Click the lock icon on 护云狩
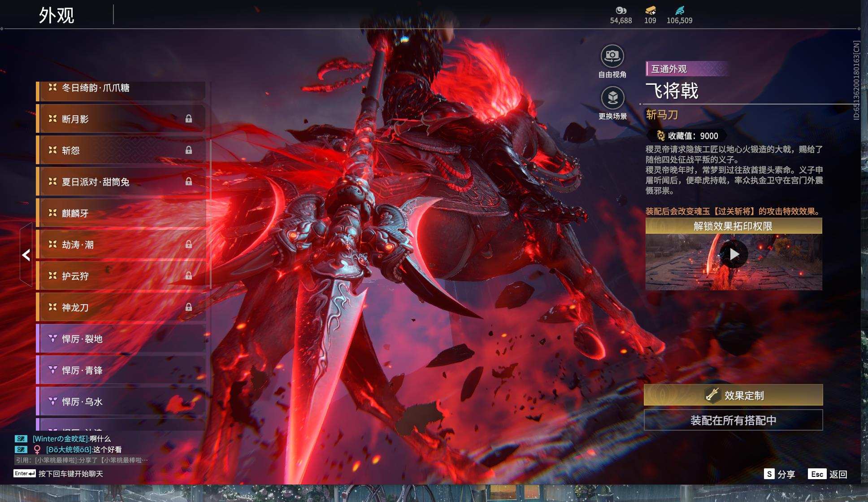This screenshot has height=502, width=868. 189,275
